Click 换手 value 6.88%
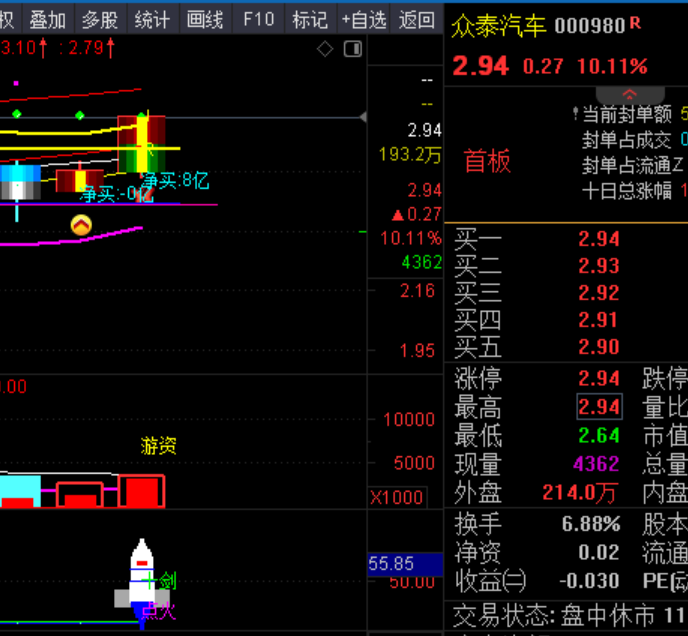The width and height of the screenshot is (688, 636). (x=591, y=524)
